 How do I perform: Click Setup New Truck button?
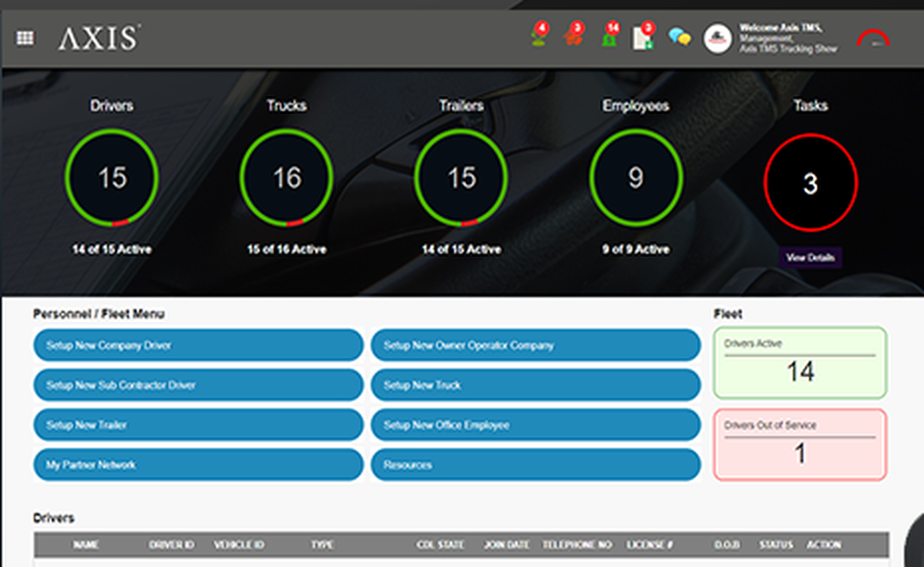(x=535, y=386)
